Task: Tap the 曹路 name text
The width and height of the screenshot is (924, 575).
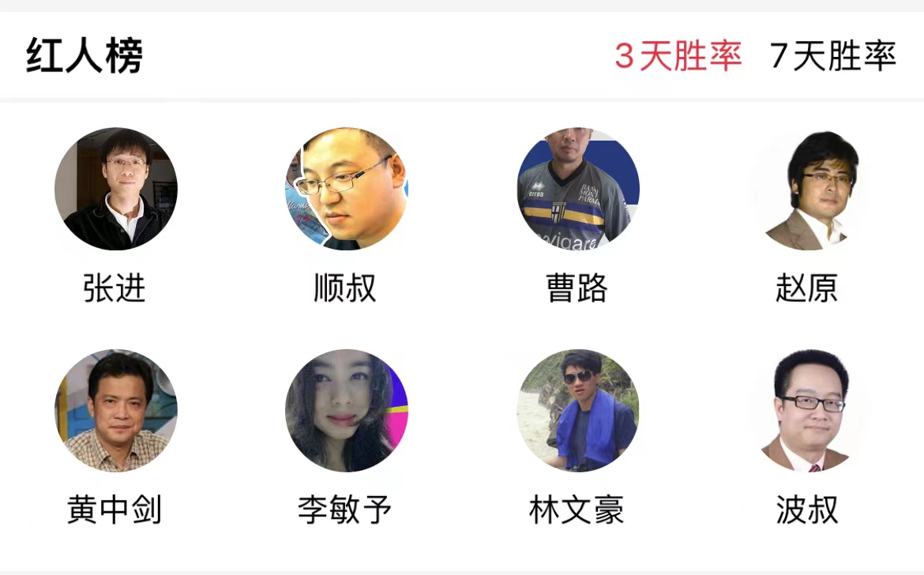Action: pos(577,288)
